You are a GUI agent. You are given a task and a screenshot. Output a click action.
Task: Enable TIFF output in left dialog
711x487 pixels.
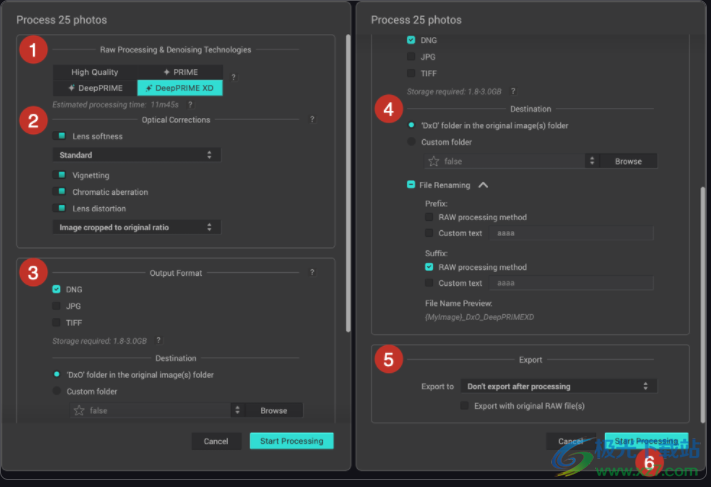[56, 322]
